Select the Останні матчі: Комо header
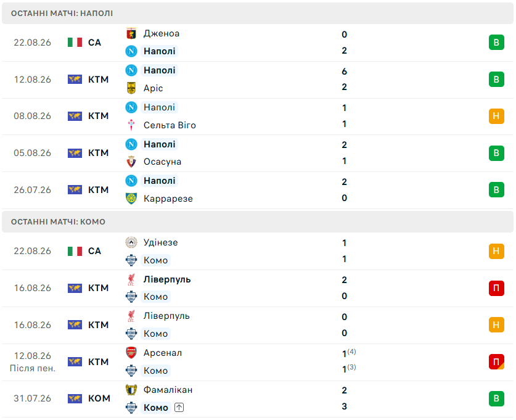Image resolution: width=516 pixels, height=420 pixels. 258,222
